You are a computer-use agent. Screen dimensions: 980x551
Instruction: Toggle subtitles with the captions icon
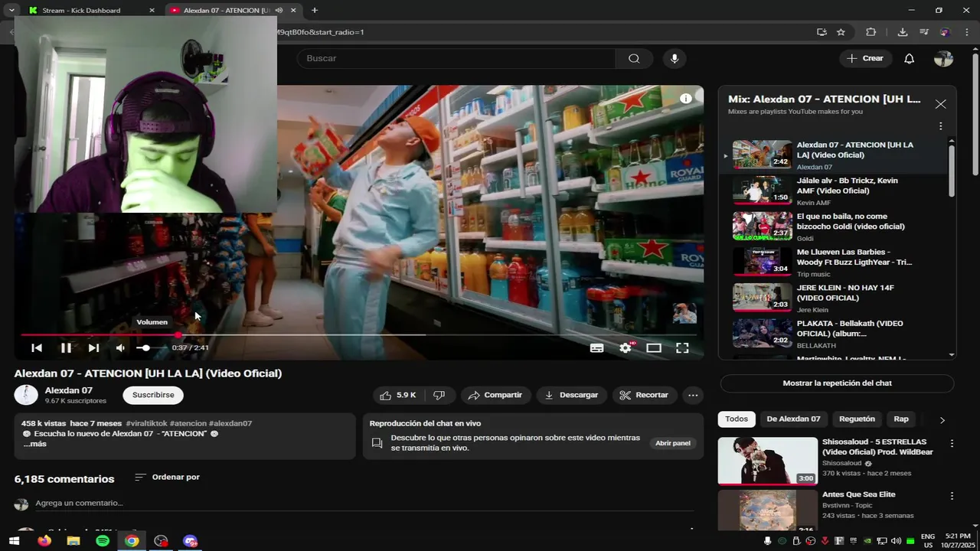pyautogui.click(x=596, y=347)
